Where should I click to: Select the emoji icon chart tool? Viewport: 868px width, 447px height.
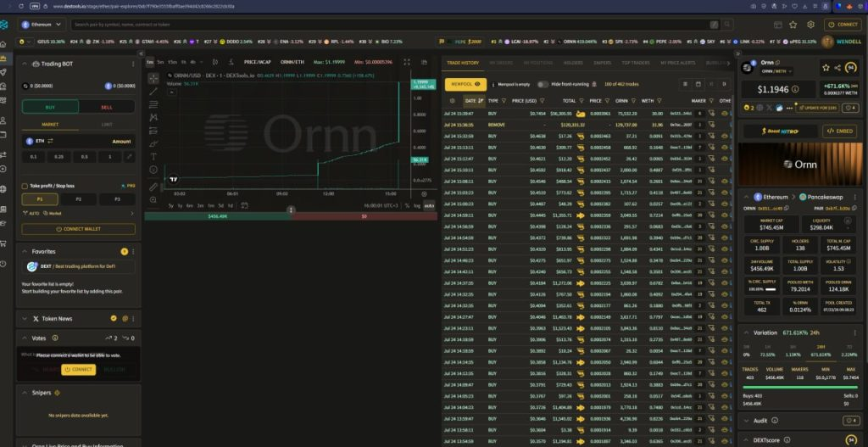[153, 170]
